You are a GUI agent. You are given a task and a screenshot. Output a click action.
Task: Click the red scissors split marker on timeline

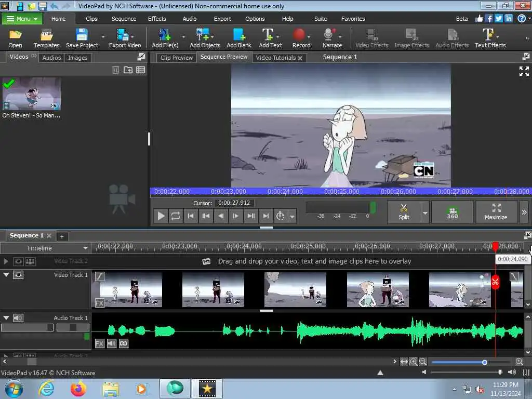pyautogui.click(x=495, y=282)
